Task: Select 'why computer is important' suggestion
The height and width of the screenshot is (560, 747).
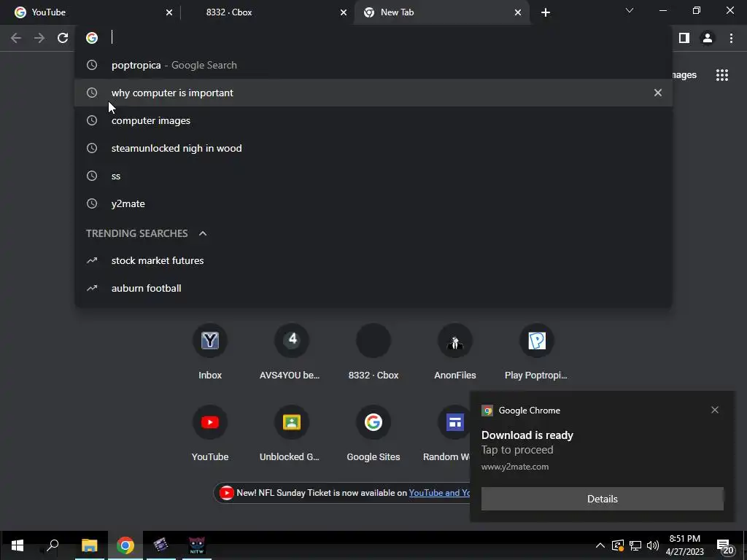Action: [x=373, y=93]
